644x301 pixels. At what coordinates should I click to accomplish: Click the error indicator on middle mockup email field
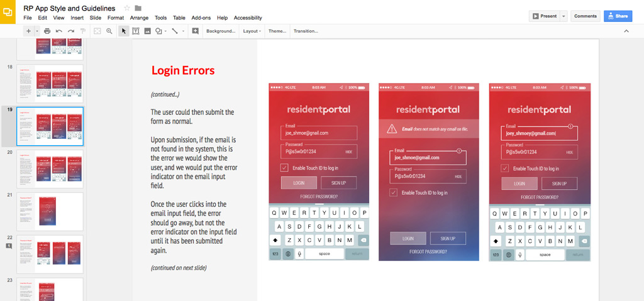(x=458, y=150)
